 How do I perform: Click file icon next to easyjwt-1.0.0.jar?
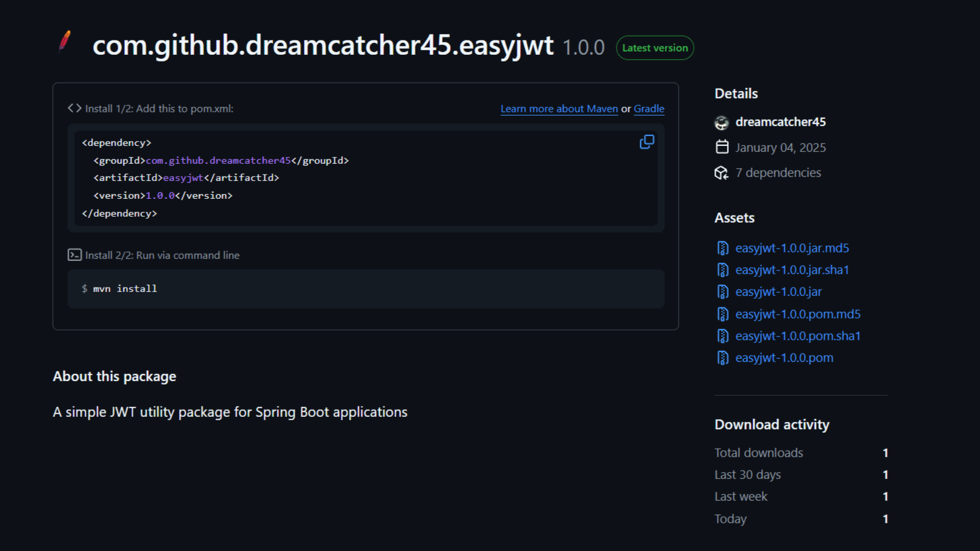pyautogui.click(x=722, y=292)
